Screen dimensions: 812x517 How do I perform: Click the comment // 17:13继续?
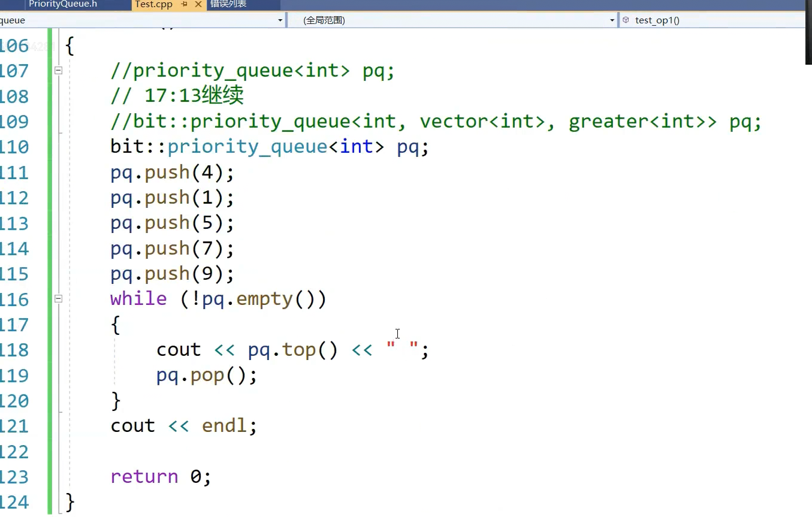point(177,96)
